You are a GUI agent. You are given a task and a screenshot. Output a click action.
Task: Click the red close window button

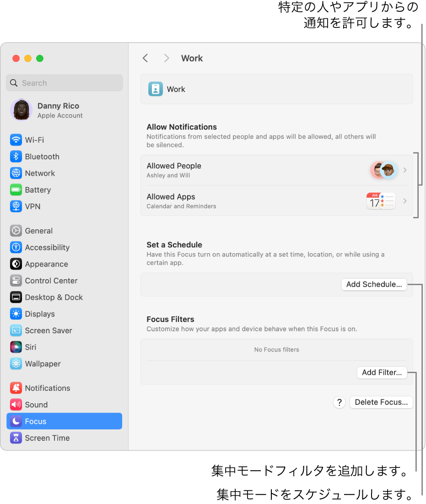(x=16, y=58)
